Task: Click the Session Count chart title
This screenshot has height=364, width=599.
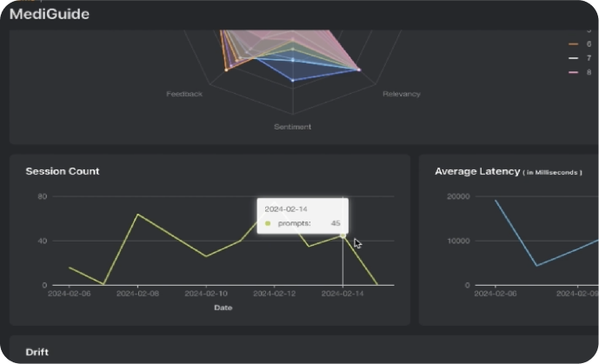Action: (x=63, y=171)
